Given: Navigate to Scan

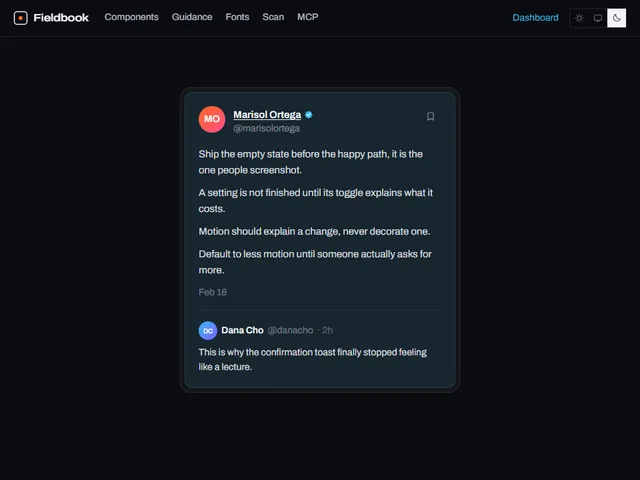Looking at the screenshot, I should 273,17.
